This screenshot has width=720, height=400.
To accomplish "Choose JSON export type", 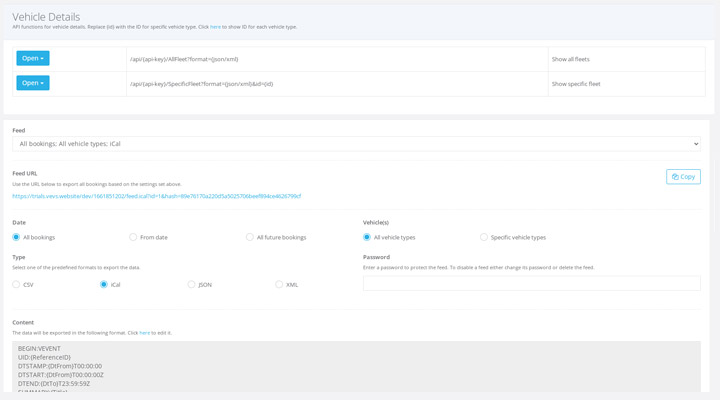I will [191, 284].
